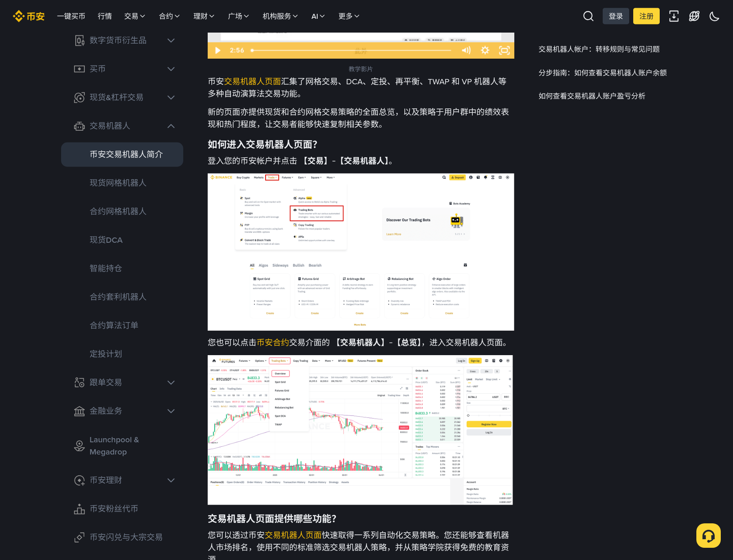
Task: Open video settings gear icon
Action: pyautogui.click(x=485, y=50)
